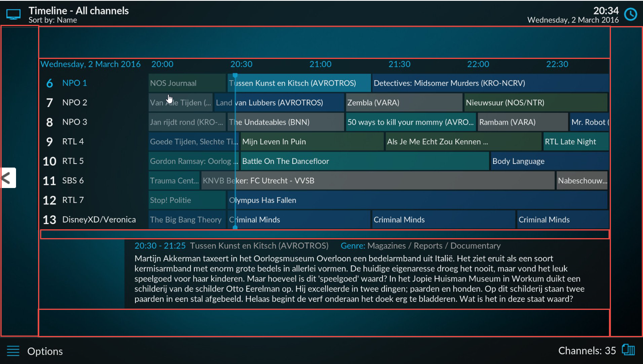Click the Timeline - All channels title
The width and height of the screenshot is (643, 364).
pyautogui.click(x=79, y=11)
